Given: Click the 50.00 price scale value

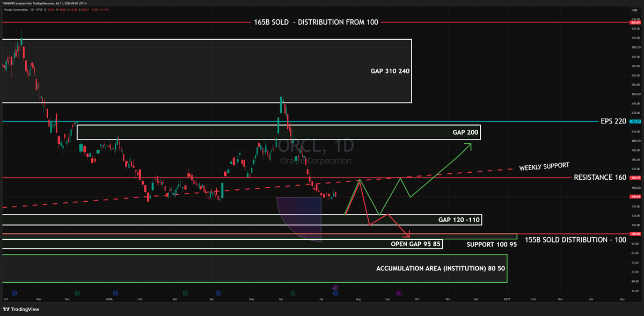Looking at the screenshot, I should (x=635, y=281).
